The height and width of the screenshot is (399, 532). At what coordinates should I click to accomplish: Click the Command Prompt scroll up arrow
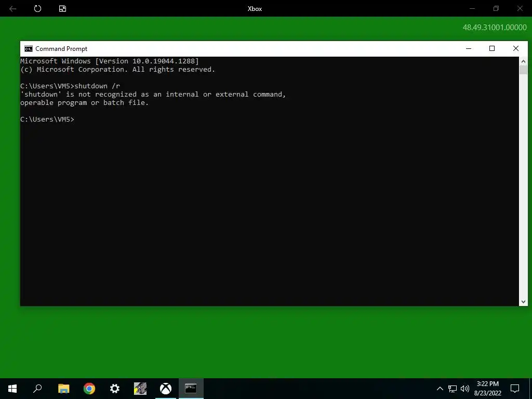point(523,61)
